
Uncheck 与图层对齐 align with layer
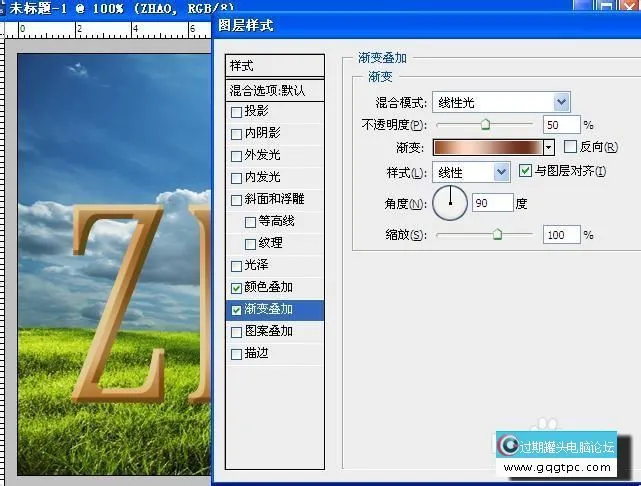[x=525, y=170]
